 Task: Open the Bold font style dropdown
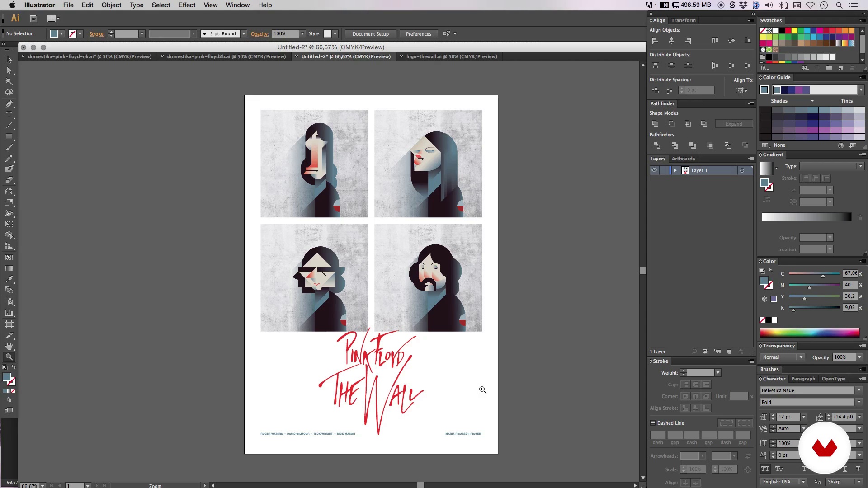(x=859, y=402)
